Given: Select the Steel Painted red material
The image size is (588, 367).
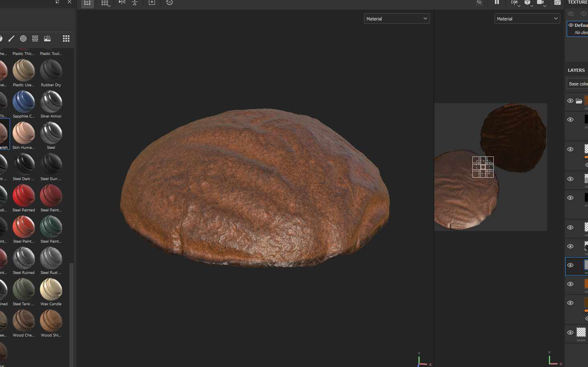Looking at the screenshot, I should coord(23,197).
